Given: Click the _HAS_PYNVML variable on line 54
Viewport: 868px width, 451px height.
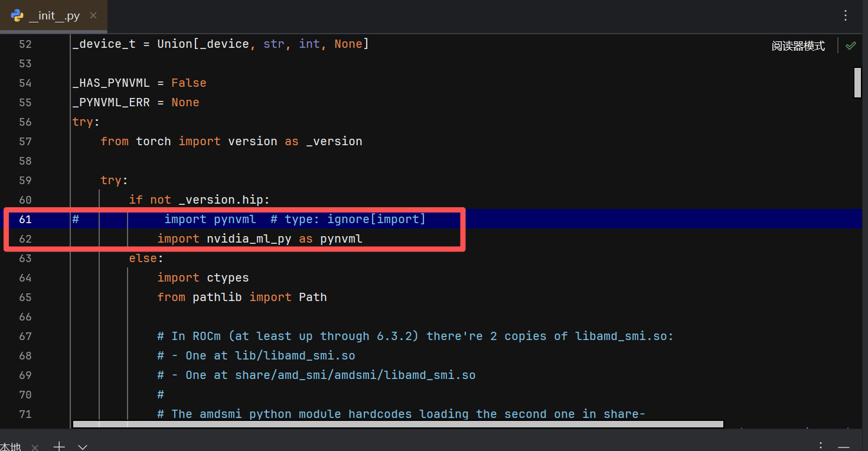Looking at the screenshot, I should pos(111,83).
